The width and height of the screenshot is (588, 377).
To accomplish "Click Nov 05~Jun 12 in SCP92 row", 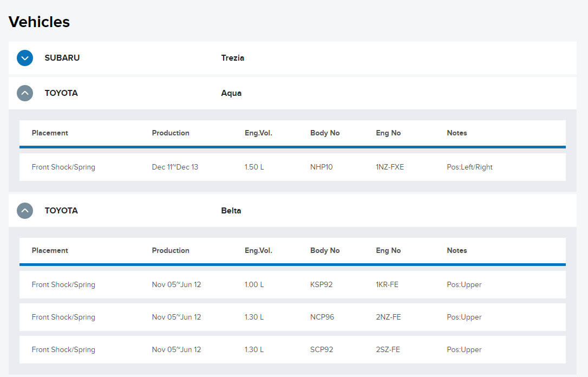I will (x=177, y=349).
